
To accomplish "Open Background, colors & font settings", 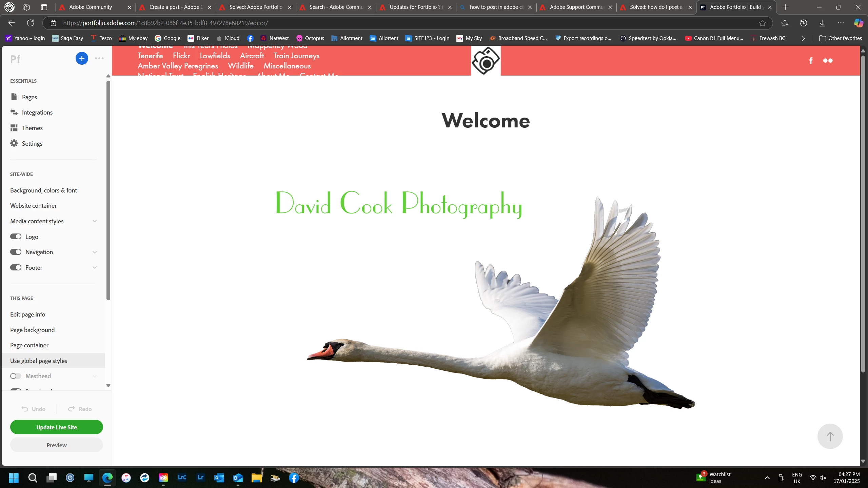I will tap(43, 190).
